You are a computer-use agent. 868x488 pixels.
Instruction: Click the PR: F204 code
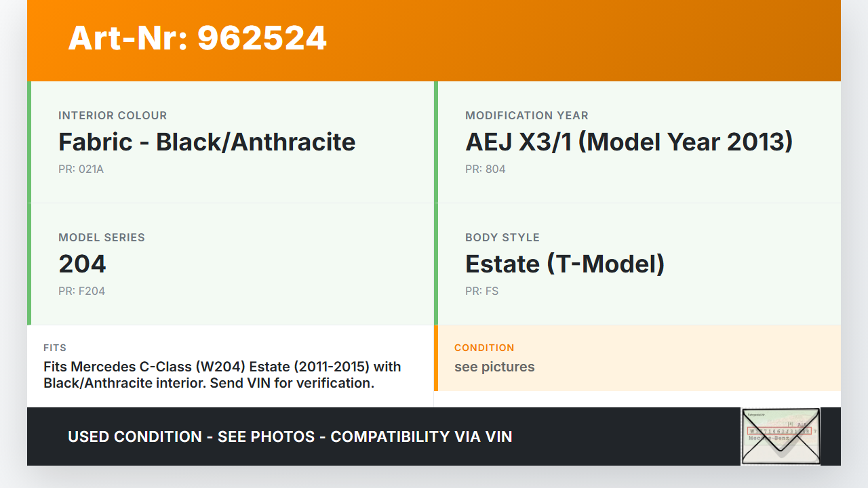pos(81,291)
